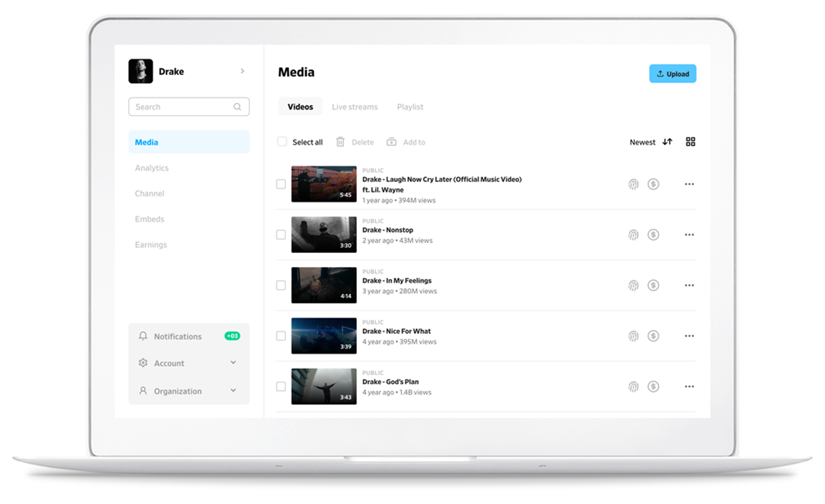This screenshot has height=504, width=825.
Task: Open the Nonstop video thumbnail
Action: click(x=324, y=234)
